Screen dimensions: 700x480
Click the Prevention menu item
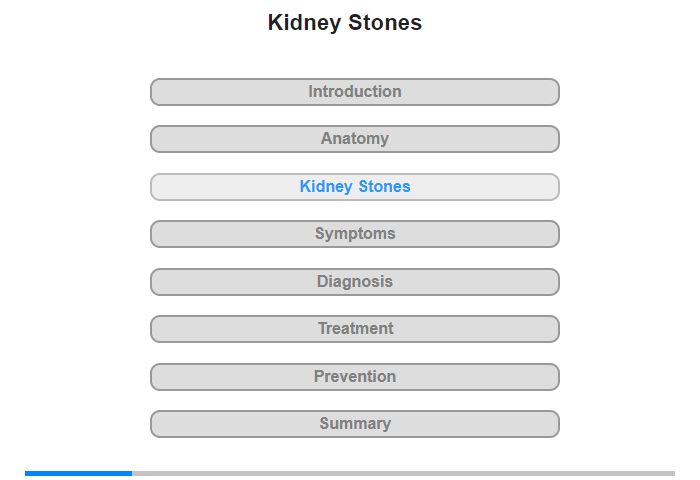[355, 377]
